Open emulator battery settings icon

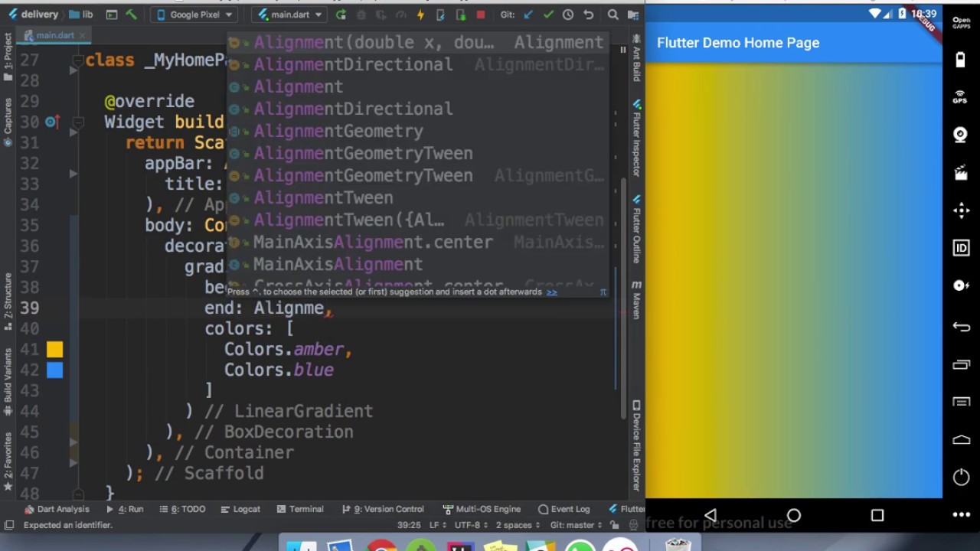point(961,60)
